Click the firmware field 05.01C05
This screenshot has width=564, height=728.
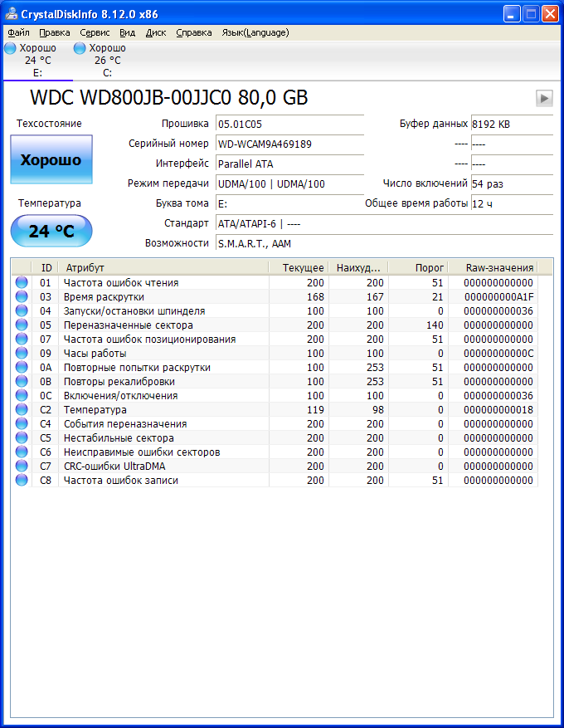[x=289, y=124]
